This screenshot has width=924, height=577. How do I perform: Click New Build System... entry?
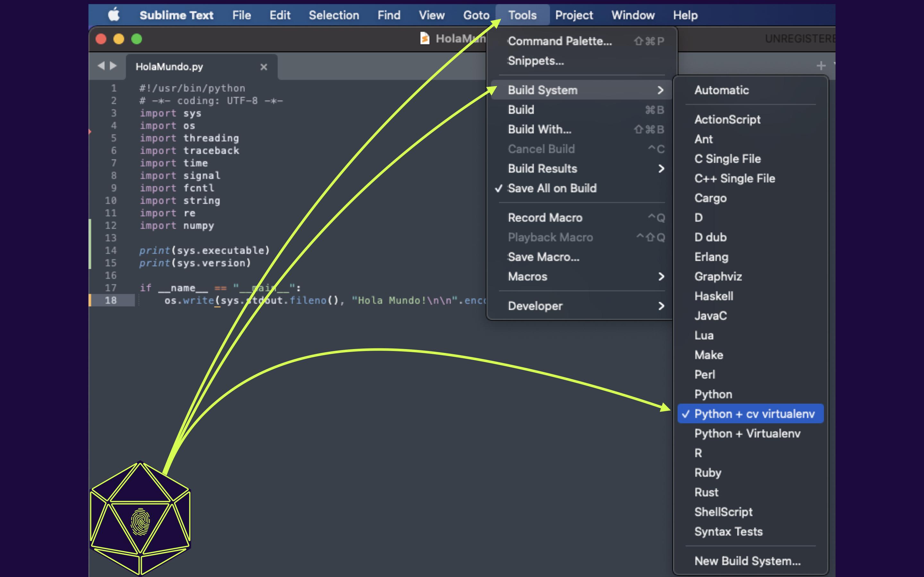747,561
